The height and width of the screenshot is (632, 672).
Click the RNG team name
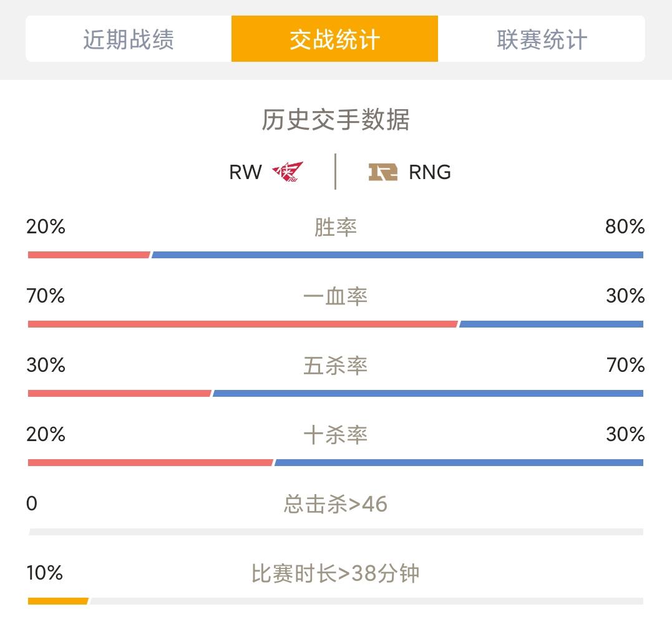point(430,172)
